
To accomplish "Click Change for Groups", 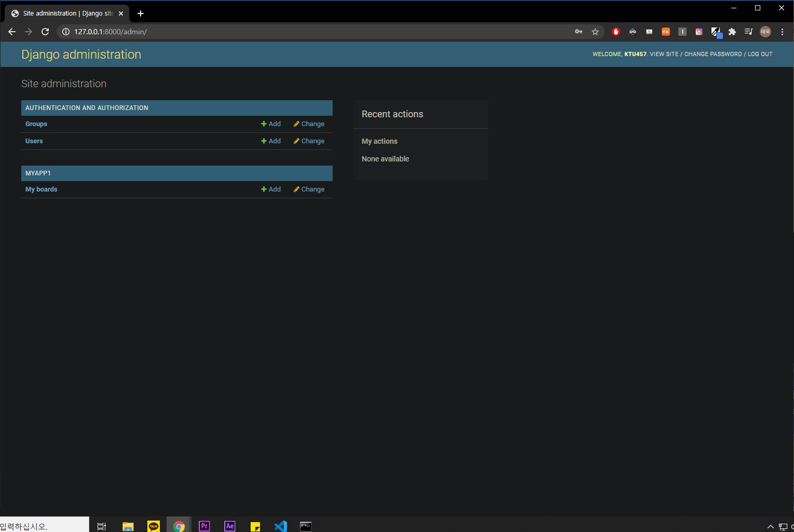I will point(309,124).
